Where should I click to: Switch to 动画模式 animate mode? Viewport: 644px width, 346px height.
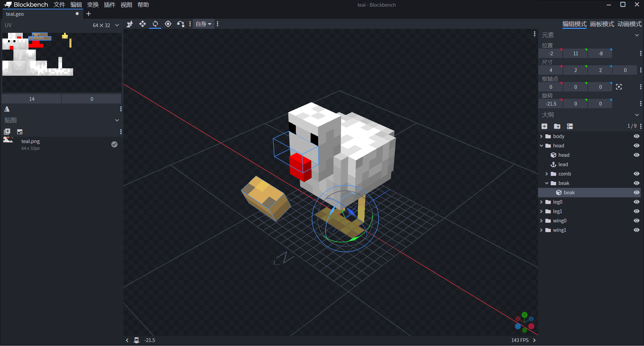(630, 24)
